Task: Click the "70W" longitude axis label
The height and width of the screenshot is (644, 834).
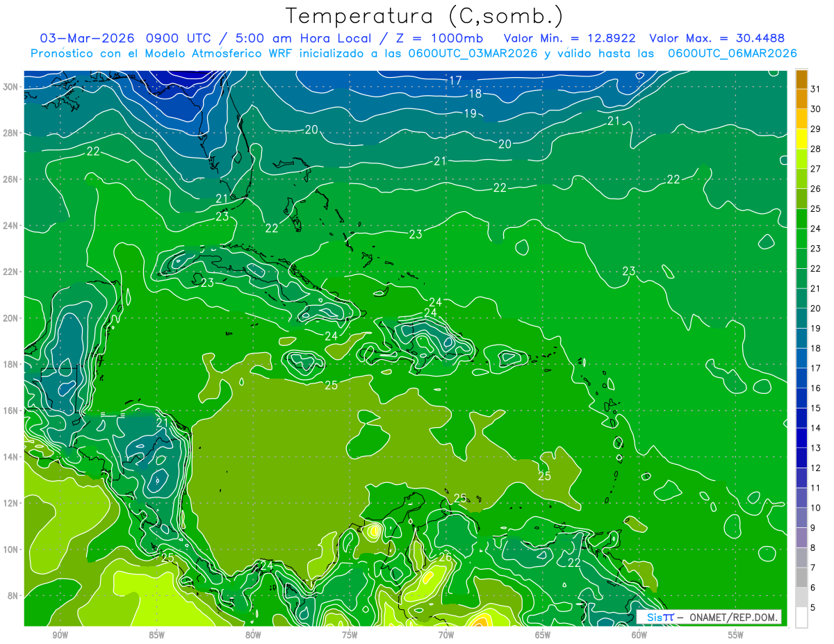Action: tap(446, 635)
